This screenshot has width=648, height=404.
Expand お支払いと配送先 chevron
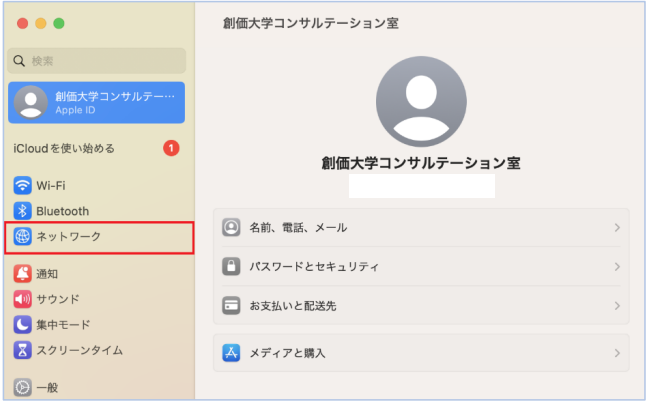tap(617, 306)
